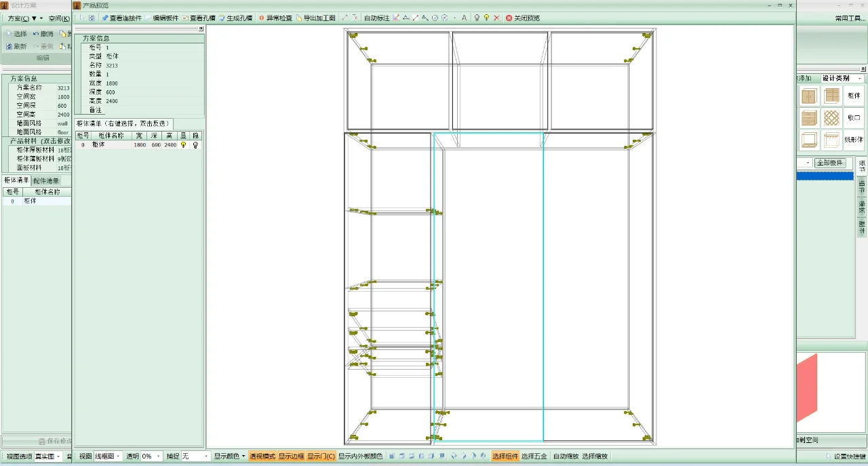Toggle 显示内外板颜色 option

point(361,457)
